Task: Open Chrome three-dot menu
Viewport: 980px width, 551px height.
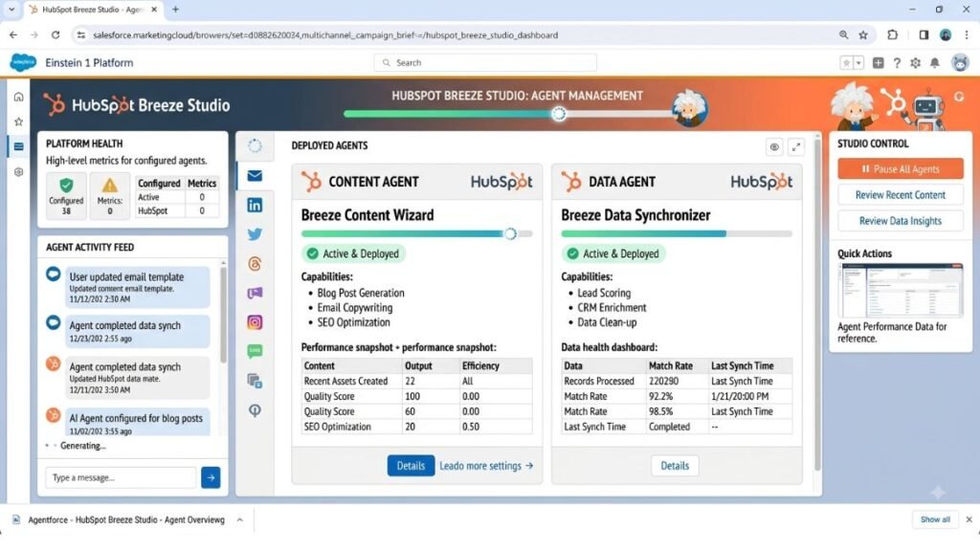Action: (967, 35)
